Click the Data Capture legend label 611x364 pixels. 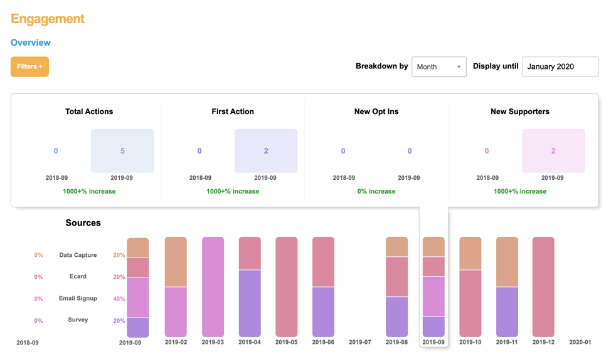(78, 255)
